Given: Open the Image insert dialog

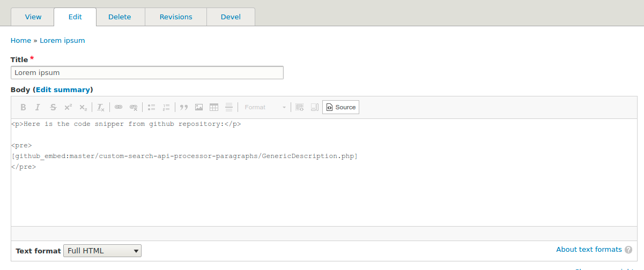Looking at the screenshot, I should [x=199, y=107].
